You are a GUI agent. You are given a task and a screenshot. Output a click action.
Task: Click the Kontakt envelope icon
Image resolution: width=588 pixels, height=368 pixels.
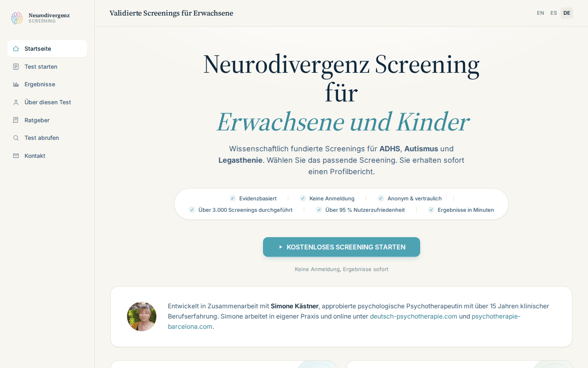tap(16, 156)
